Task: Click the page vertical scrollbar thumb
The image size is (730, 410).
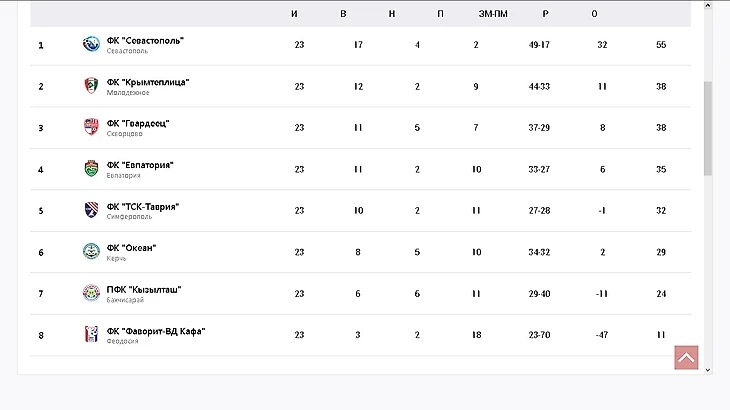Action: point(708,128)
